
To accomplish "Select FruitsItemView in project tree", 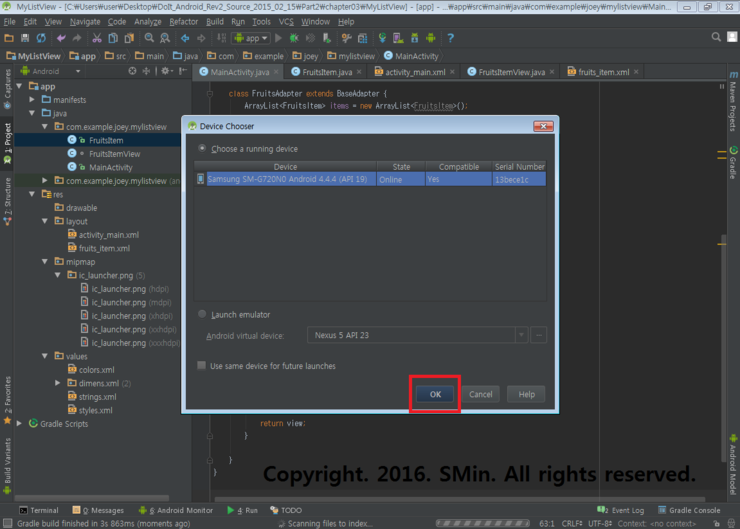I will 115,154.
